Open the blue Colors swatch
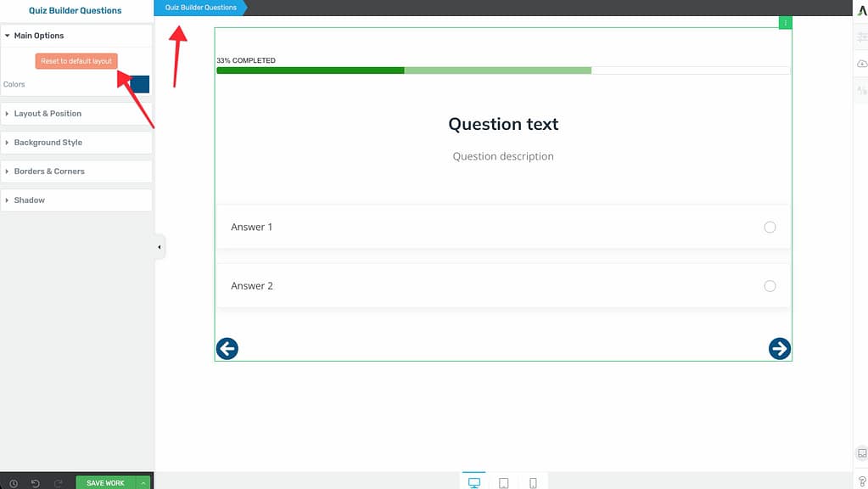Screen dimensions: 868x489 point(138,84)
